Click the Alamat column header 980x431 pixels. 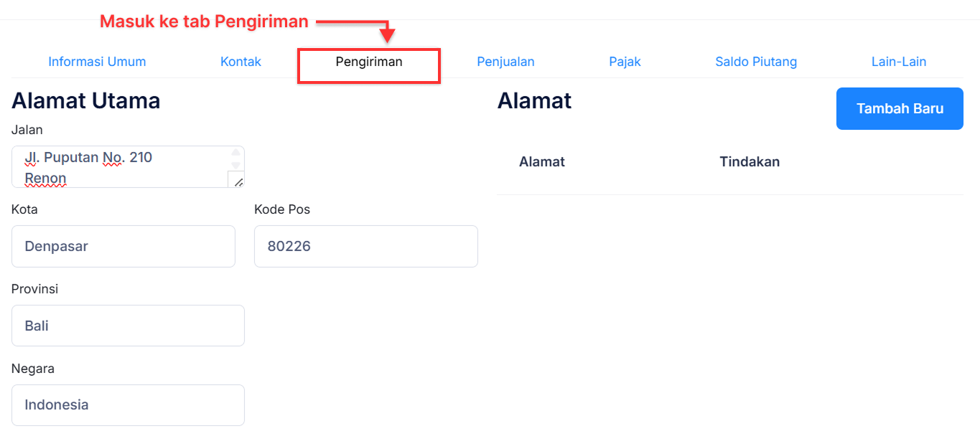point(542,161)
